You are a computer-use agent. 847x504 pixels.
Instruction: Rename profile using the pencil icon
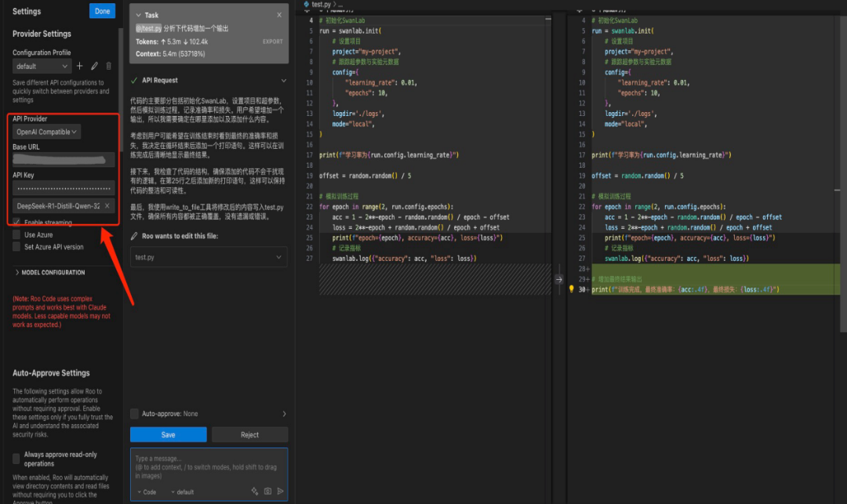point(94,66)
